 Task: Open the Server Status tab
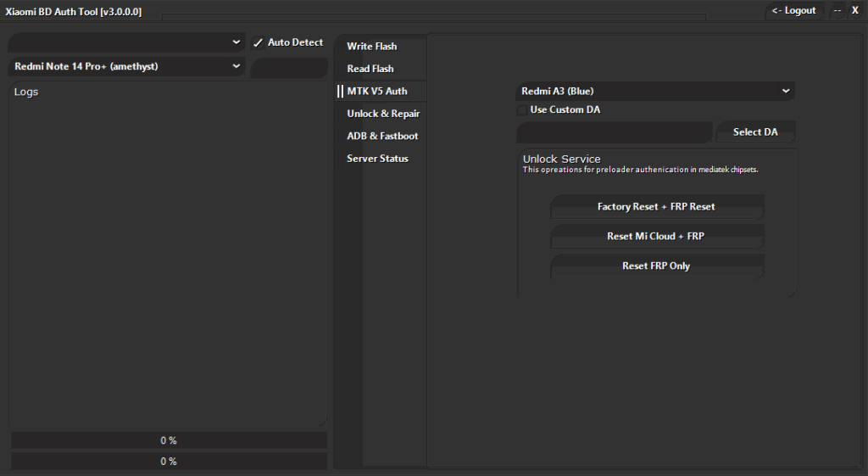[x=377, y=159]
